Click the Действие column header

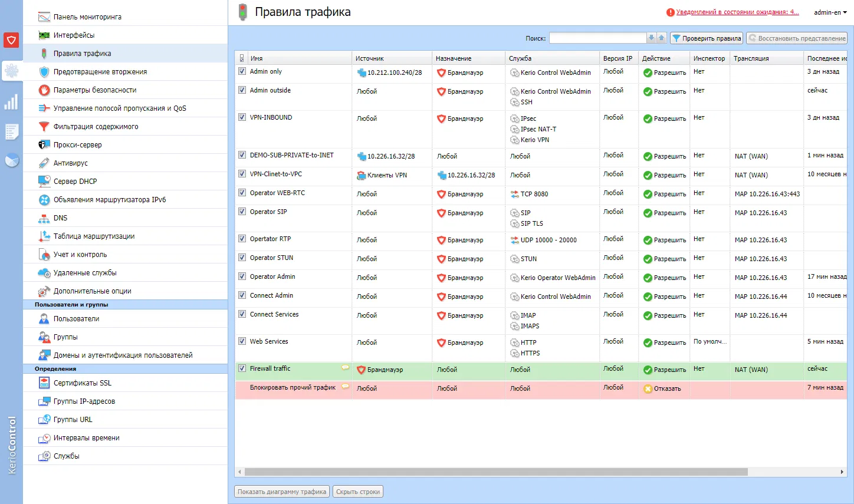click(664, 58)
